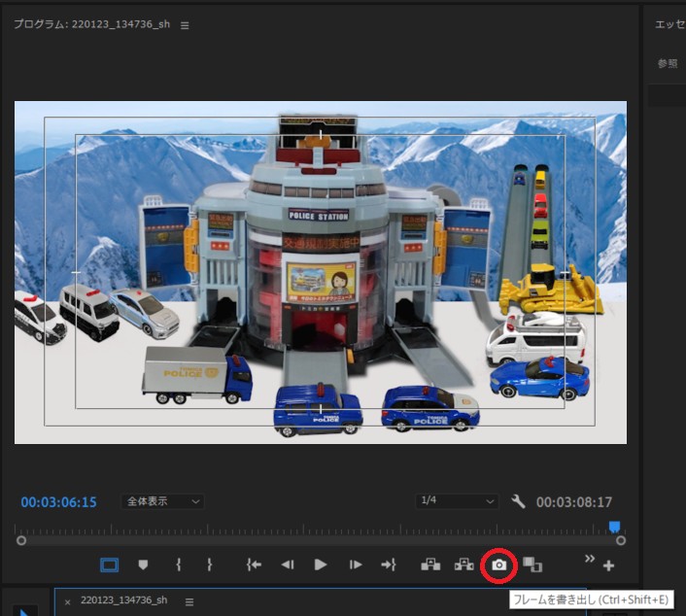Open the 全体表示 zoom level dropdown
Screen dimensions: 686x616
163,501
